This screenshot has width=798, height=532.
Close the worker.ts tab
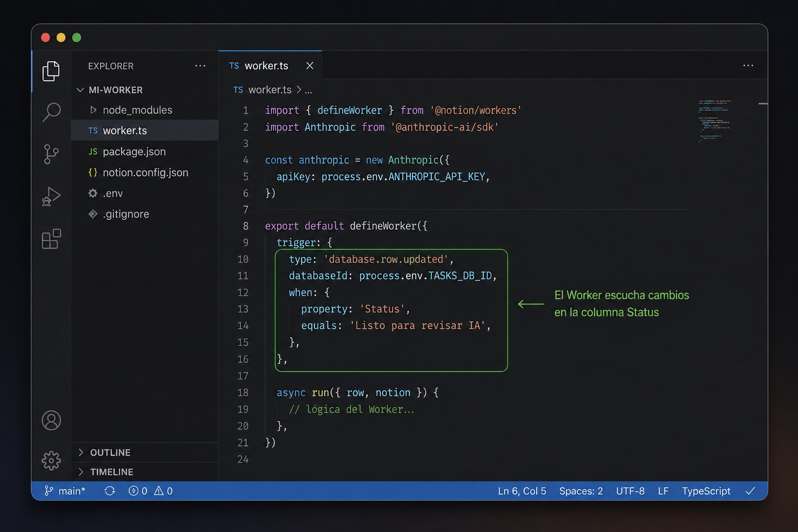[x=310, y=65]
